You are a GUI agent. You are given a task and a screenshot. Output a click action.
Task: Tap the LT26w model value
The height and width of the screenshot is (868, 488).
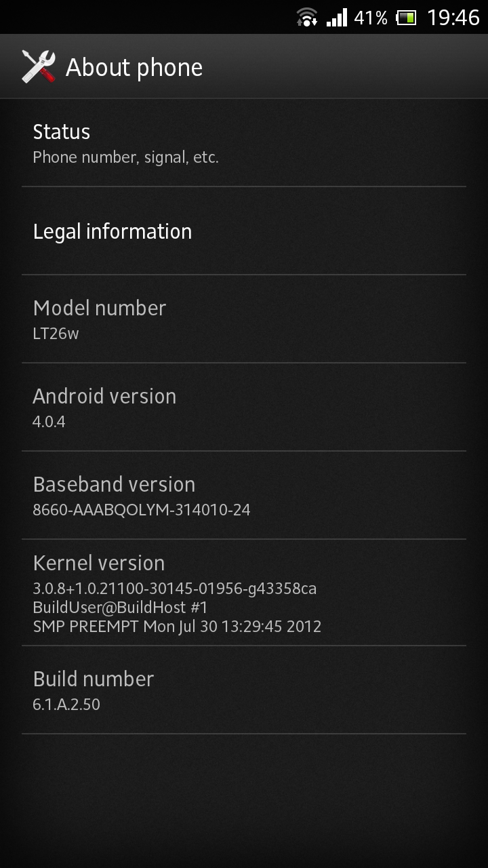coord(56,334)
